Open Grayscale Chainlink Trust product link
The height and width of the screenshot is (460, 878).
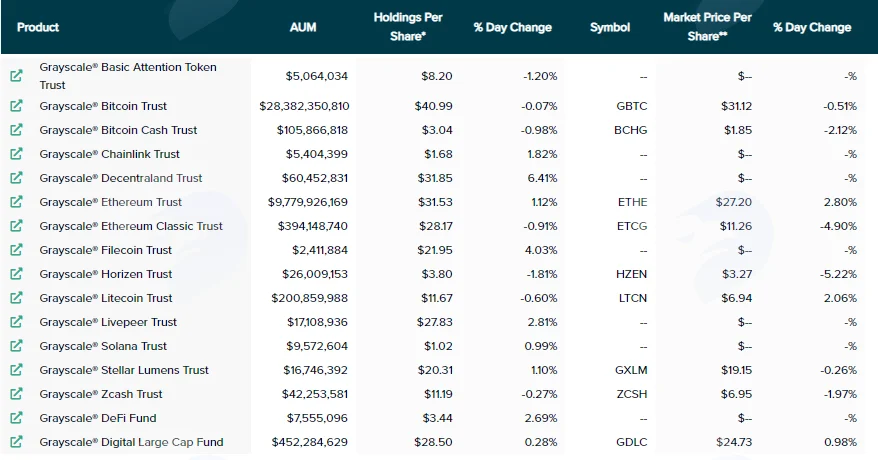click(x=110, y=154)
